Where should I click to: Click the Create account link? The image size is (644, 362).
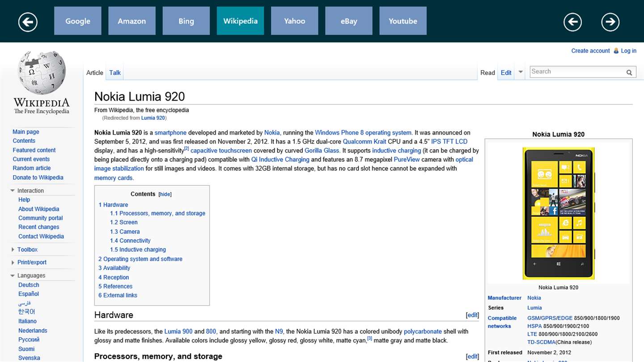point(590,51)
